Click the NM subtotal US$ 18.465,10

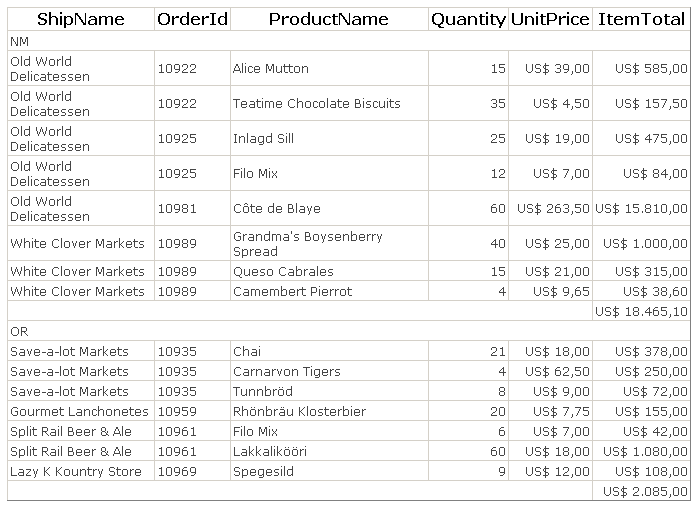tap(641, 312)
